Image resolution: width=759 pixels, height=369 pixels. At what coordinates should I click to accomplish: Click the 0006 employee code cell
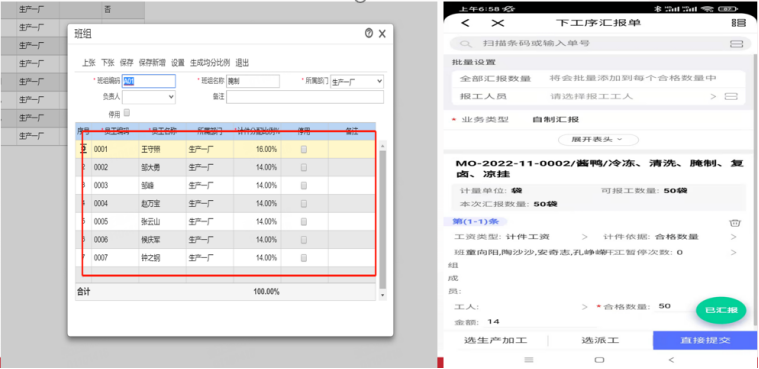(115, 240)
